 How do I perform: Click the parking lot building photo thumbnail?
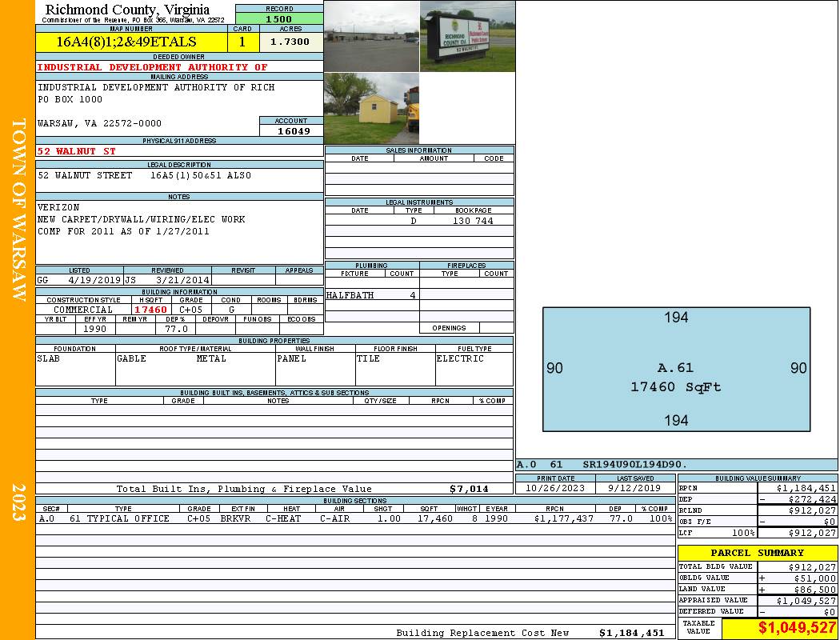click(371, 36)
